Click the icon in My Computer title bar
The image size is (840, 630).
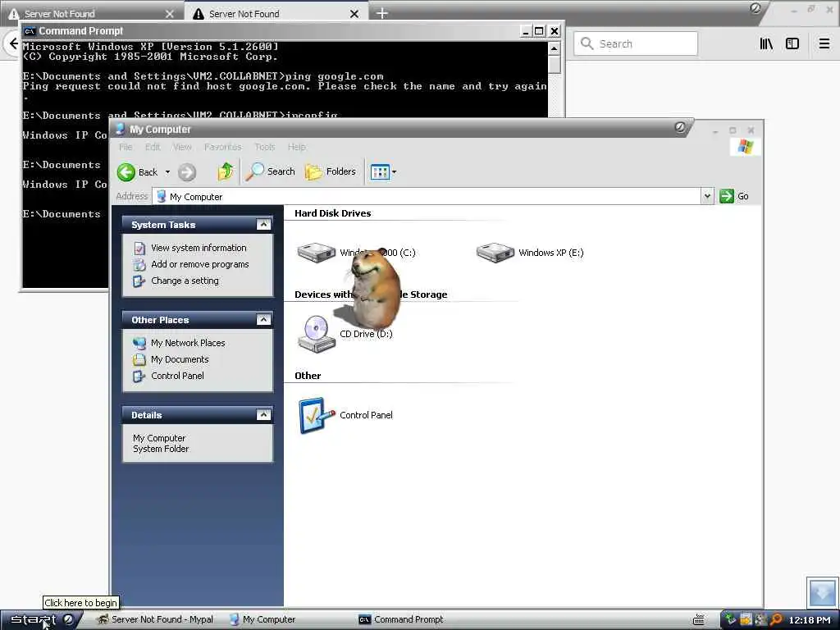point(121,129)
